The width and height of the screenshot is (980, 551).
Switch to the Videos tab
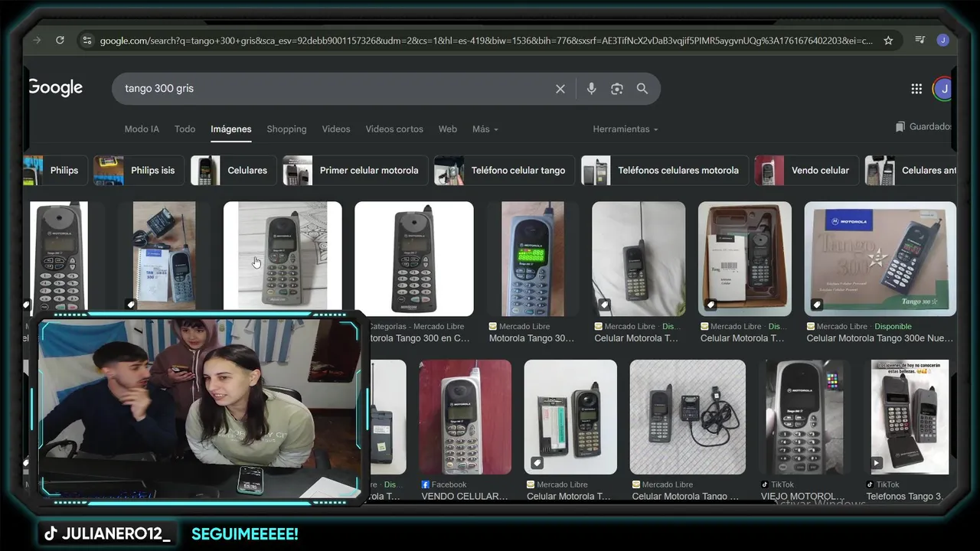[336, 129]
